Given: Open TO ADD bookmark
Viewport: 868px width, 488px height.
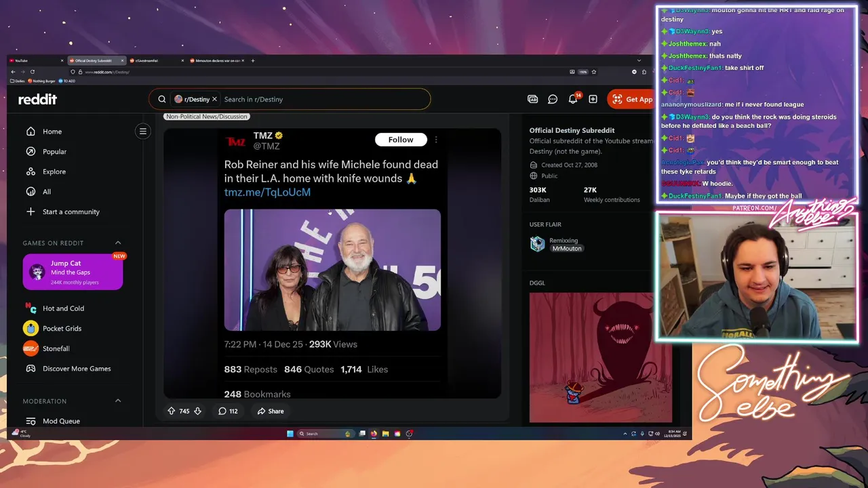Looking at the screenshot, I should pos(67,81).
